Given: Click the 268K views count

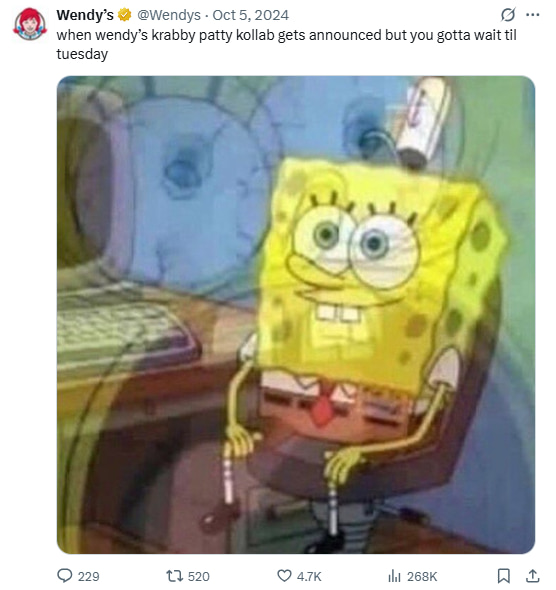Looking at the screenshot, I should [x=422, y=576].
